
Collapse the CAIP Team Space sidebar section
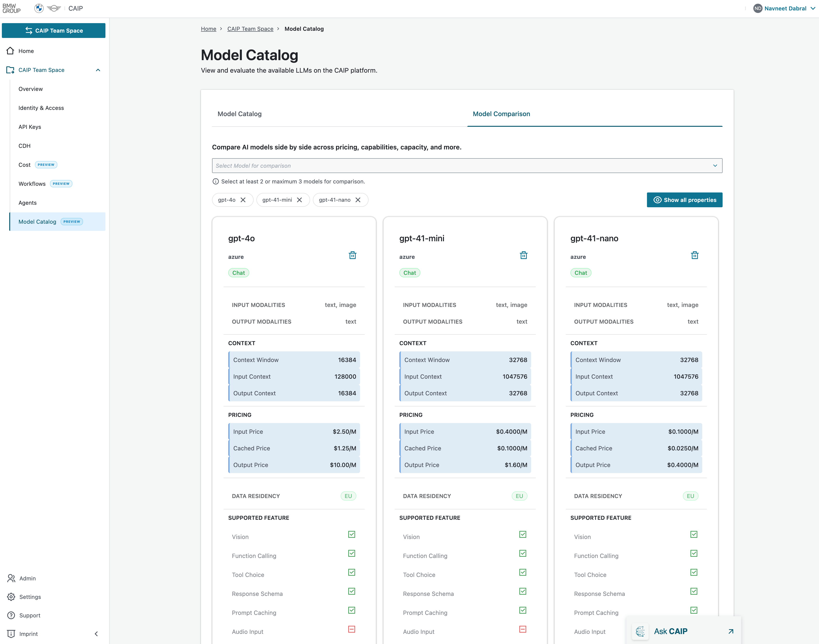(x=98, y=70)
